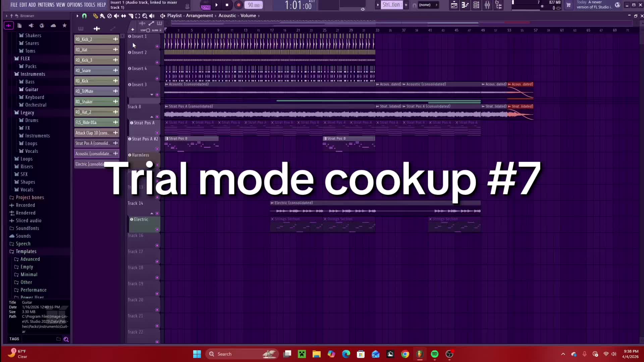Open the browser search magnifier icon
The width and height of the screenshot is (644, 362).
(66, 339)
